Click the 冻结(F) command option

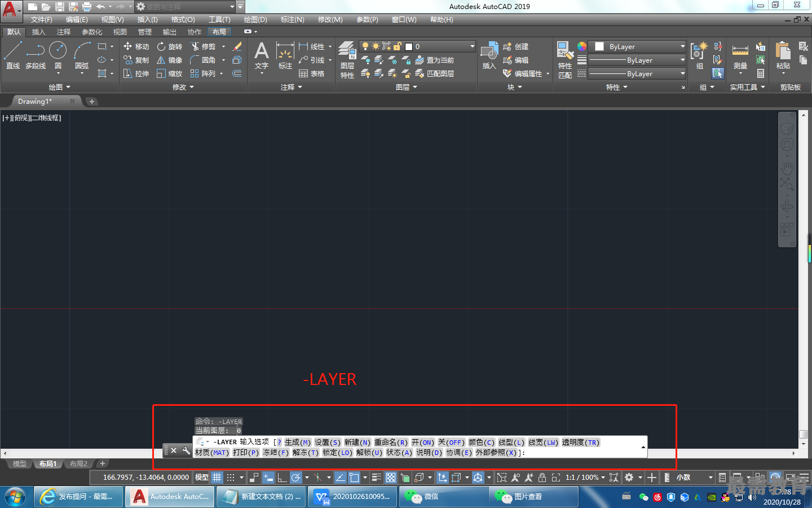[x=276, y=453]
